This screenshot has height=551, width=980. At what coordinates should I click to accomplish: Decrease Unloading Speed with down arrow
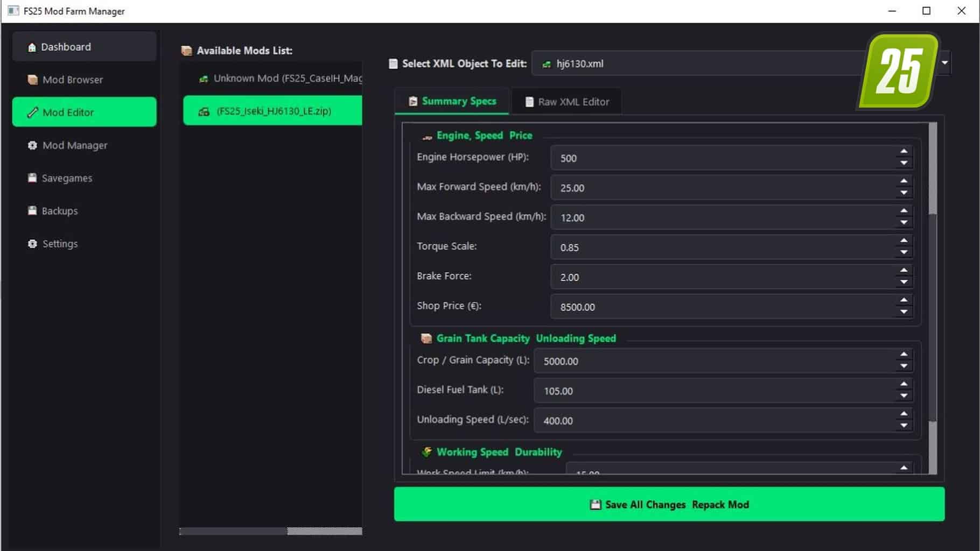coord(904,426)
